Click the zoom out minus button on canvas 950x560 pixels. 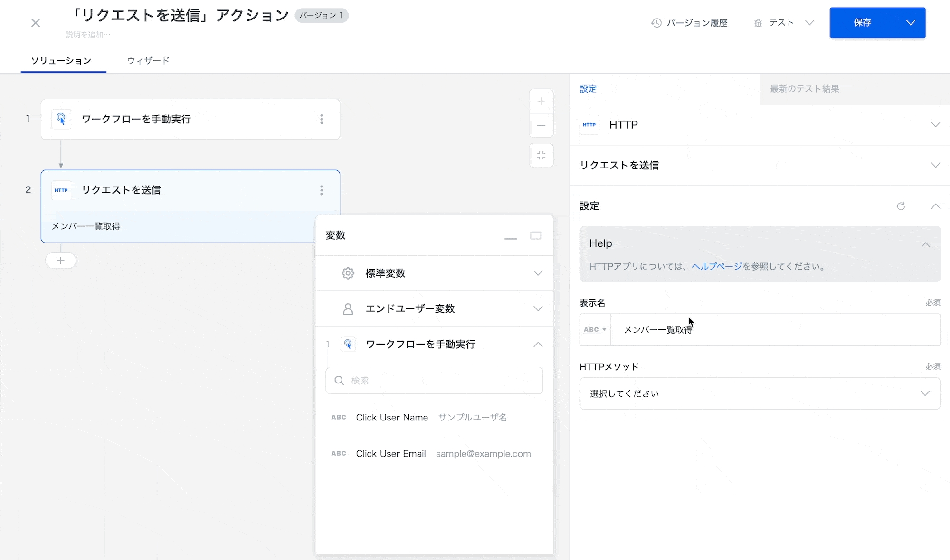541,126
